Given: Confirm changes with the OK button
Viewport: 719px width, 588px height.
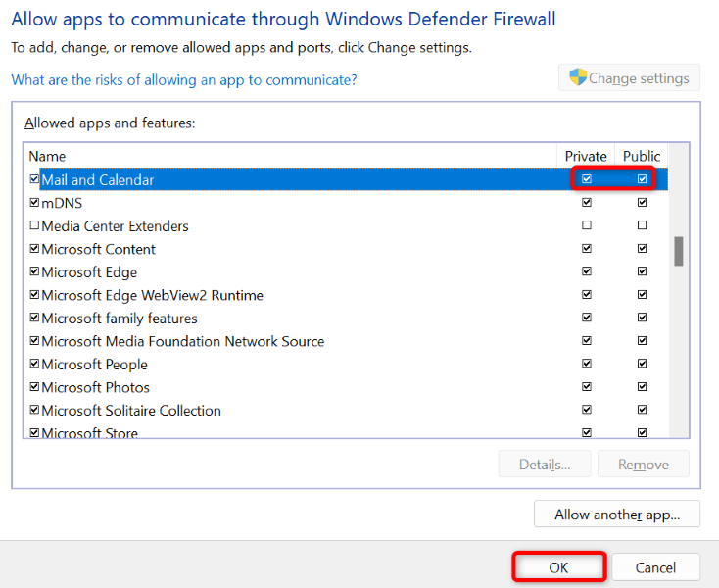Looking at the screenshot, I should pos(558,567).
